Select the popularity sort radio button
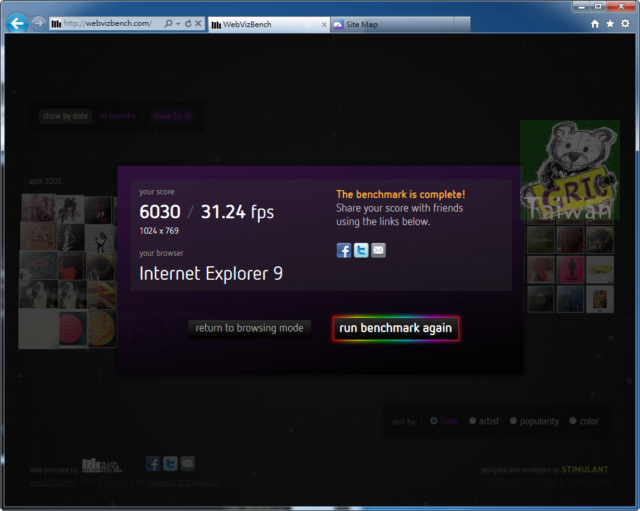Image resolution: width=640 pixels, height=511 pixels. click(513, 421)
